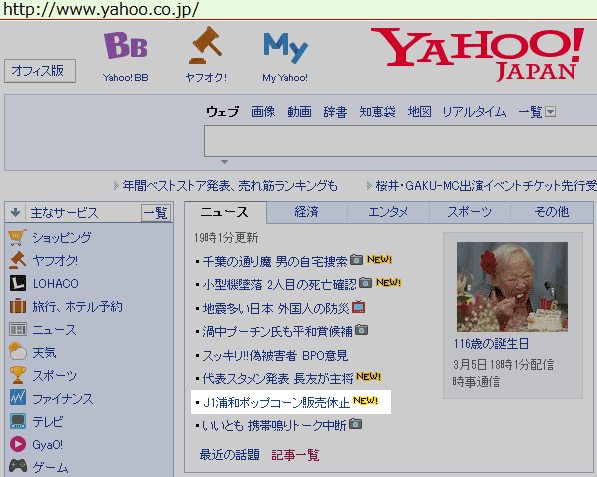Click the ゲーム controller icon
The image size is (597, 477).
(18, 466)
